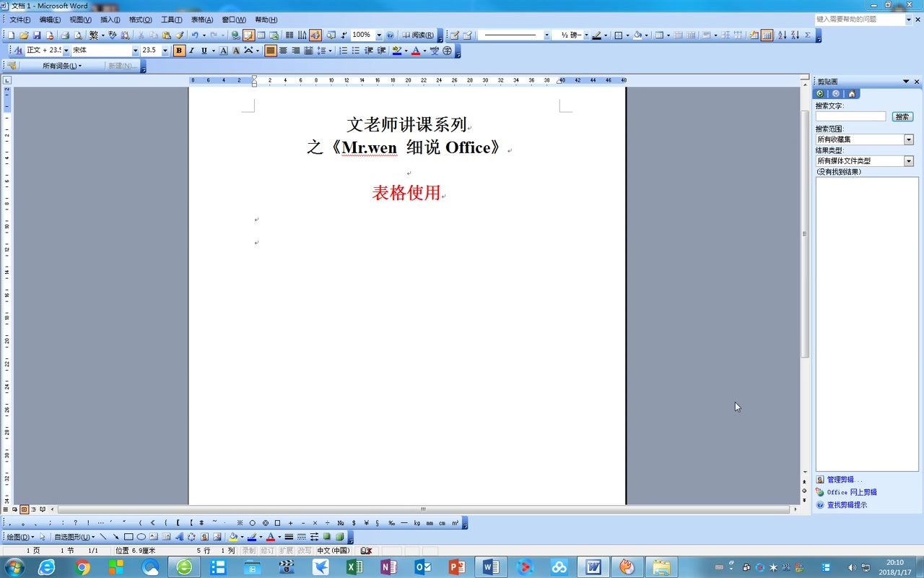Image resolution: width=924 pixels, height=578 pixels.
Task: Open the 格式(O) menu
Action: 140,20
